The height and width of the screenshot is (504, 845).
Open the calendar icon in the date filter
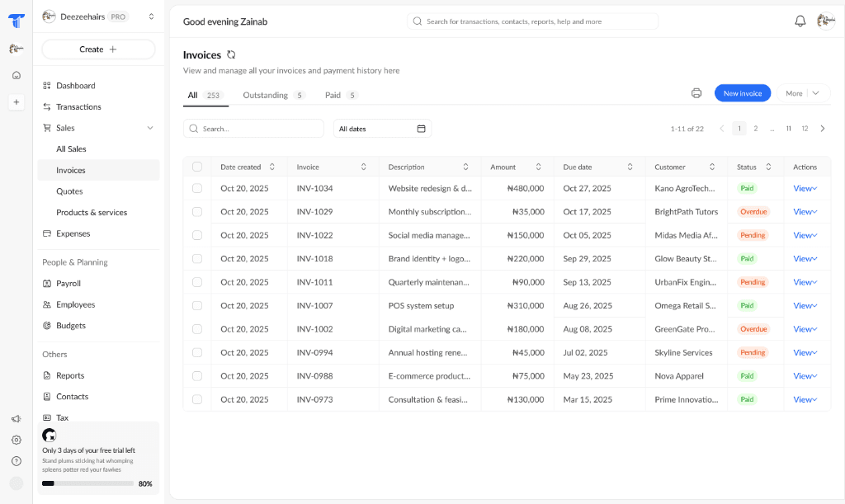pyautogui.click(x=421, y=129)
